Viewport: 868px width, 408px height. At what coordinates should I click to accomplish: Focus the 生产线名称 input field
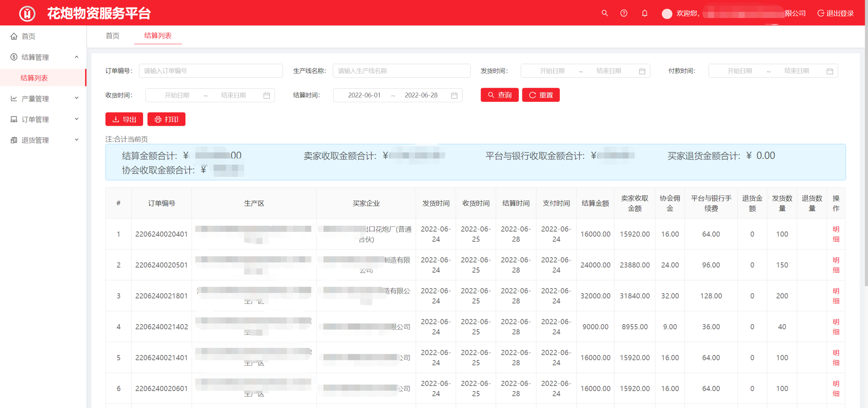point(402,71)
